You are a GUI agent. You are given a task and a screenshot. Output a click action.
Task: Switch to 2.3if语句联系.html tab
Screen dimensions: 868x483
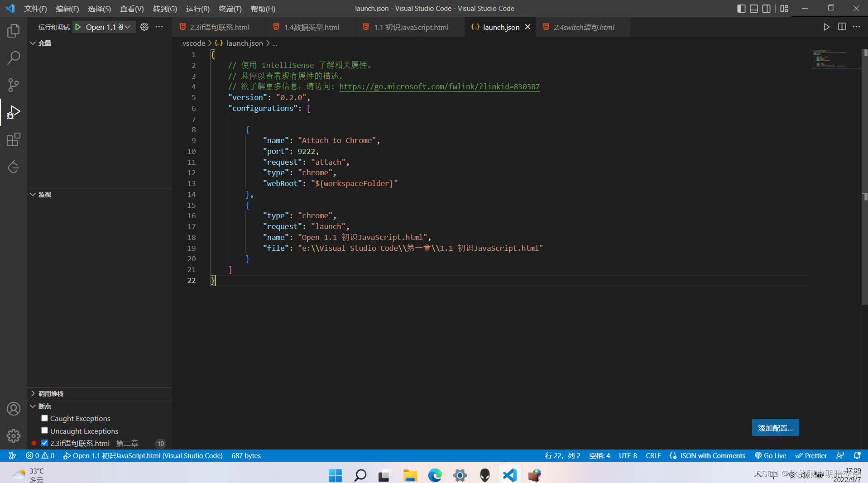[x=219, y=27]
